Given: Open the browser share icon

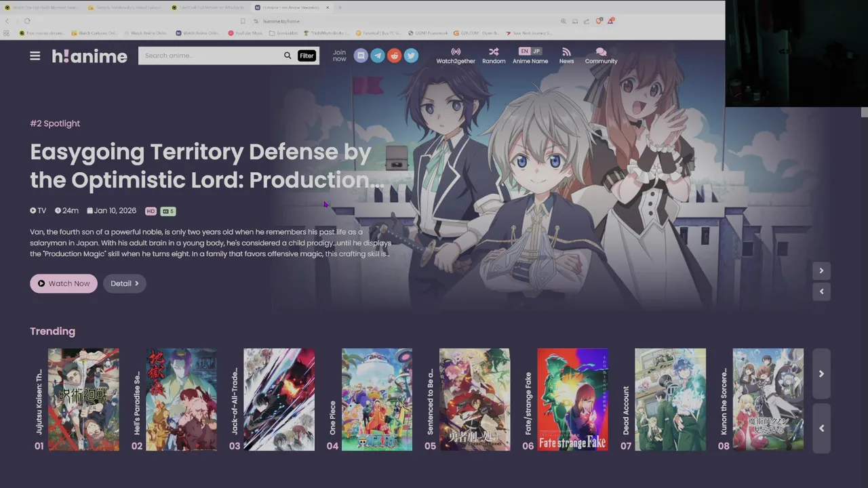Looking at the screenshot, I should coord(587,21).
